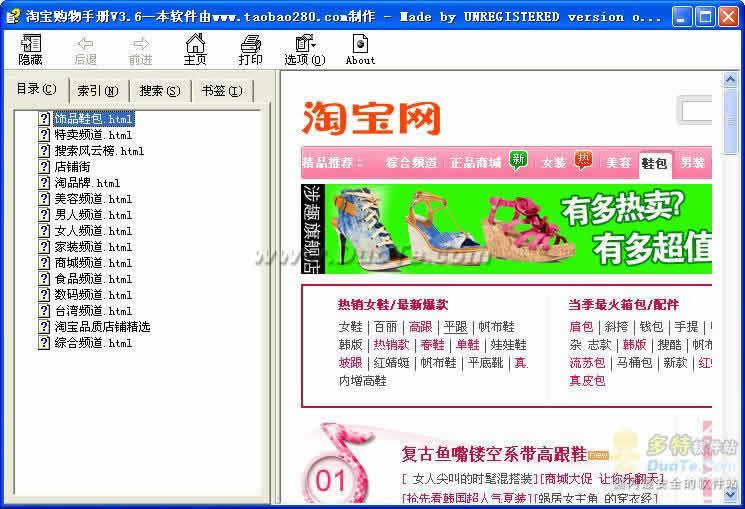Click the 前进 (Forward) toolbar icon
Image resolution: width=745 pixels, height=509 pixels.
pyautogui.click(x=141, y=49)
